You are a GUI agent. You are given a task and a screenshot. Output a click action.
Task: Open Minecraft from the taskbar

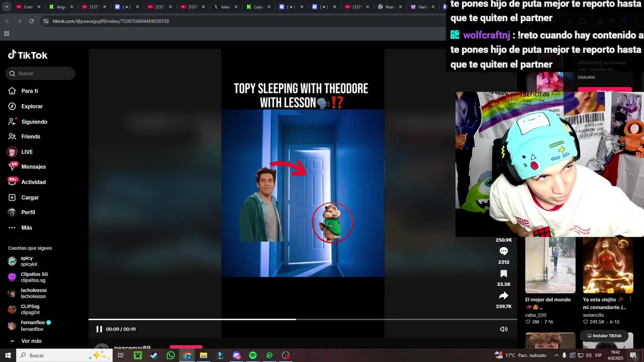(137, 355)
